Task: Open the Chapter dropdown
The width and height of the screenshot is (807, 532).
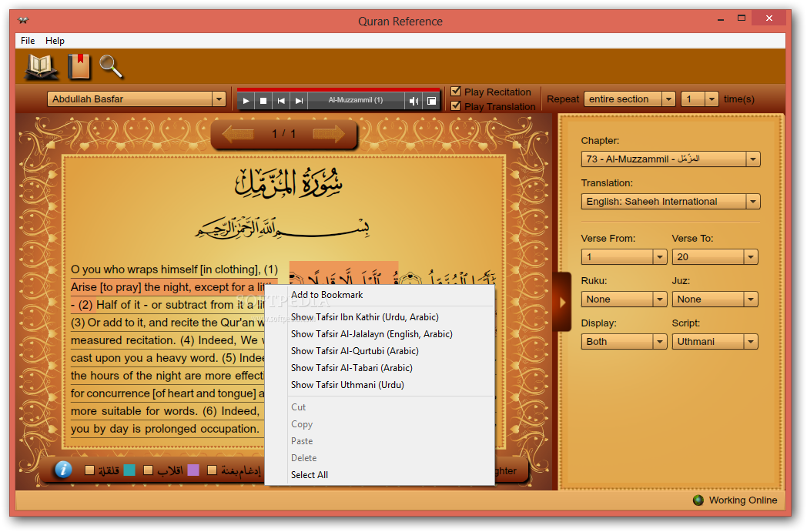Action: [671, 159]
